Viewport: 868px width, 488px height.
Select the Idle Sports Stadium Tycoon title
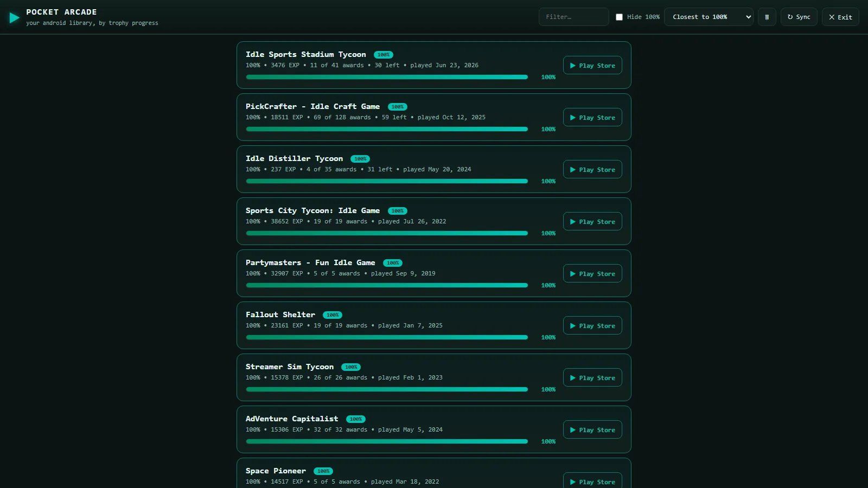pos(306,54)
